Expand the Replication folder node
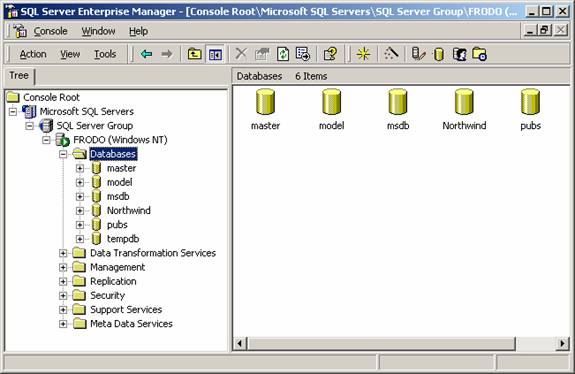This screenshot has width=575, height=374. (x=63, y=281)
